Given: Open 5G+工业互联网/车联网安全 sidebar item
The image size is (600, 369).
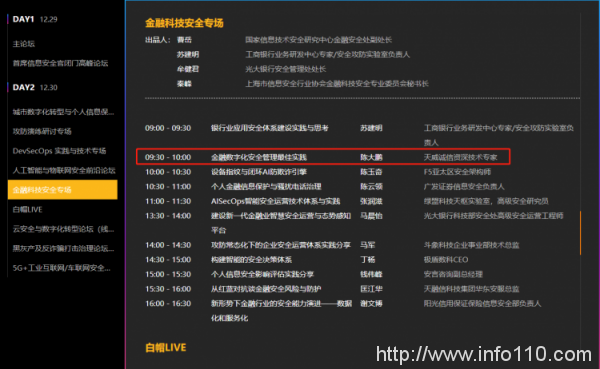Looking at the screenshot, I should [62, 268].
